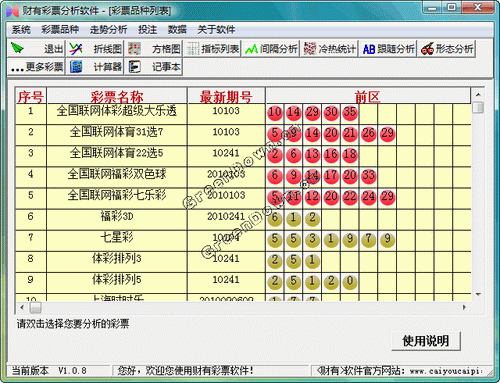
Task: Click the 序号 column header
Action: pyautogui.click(x=31, y=96)
